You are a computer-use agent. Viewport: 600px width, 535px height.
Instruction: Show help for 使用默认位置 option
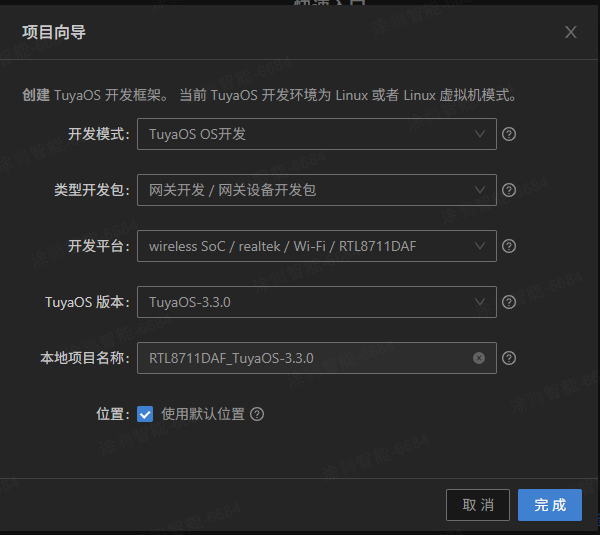pyautogui.click(x=257, y=414)
